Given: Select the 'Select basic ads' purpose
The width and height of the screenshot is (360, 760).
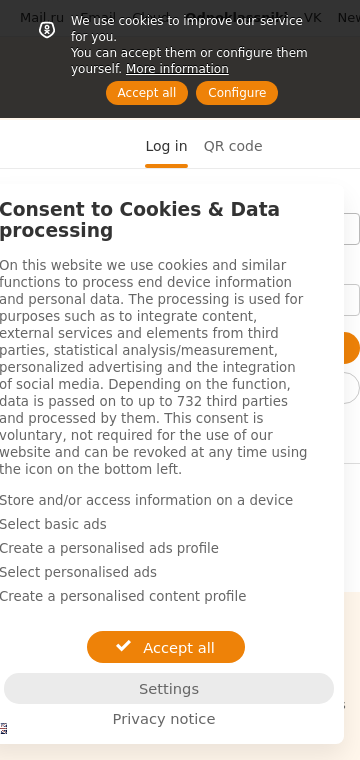Looking at the screenshot, I should pyautogui.click(x=53, y=524).
